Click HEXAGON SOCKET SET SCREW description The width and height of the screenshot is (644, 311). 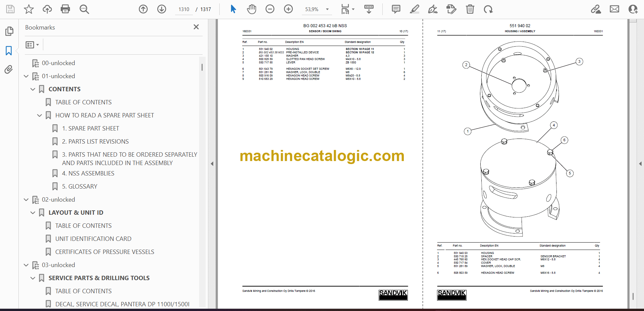(308, 69)
